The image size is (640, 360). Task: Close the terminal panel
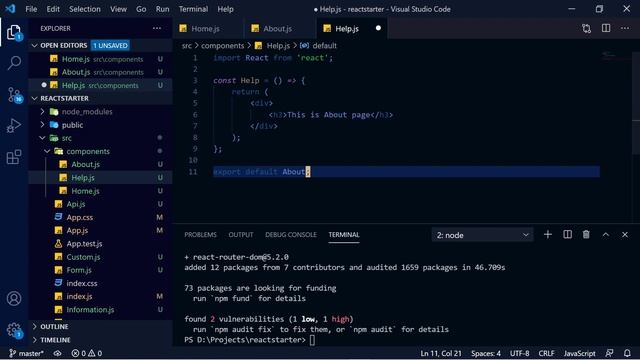(x=625, y=234)
